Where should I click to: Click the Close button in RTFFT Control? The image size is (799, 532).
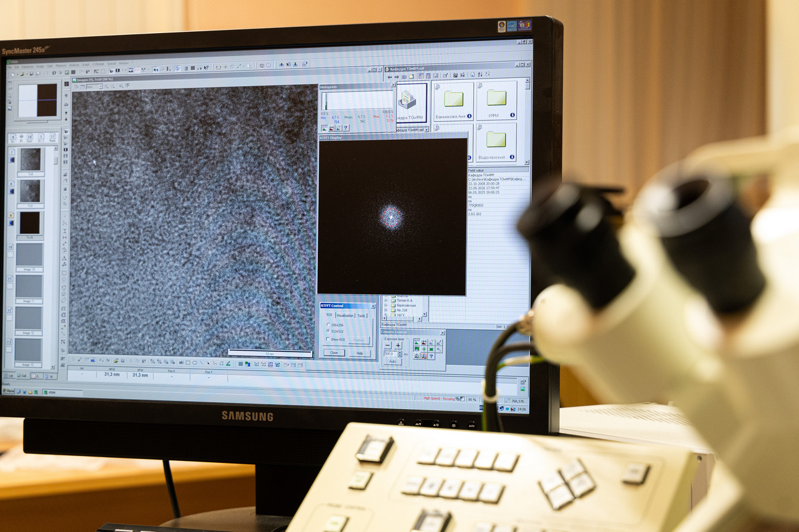click(334, 352)
